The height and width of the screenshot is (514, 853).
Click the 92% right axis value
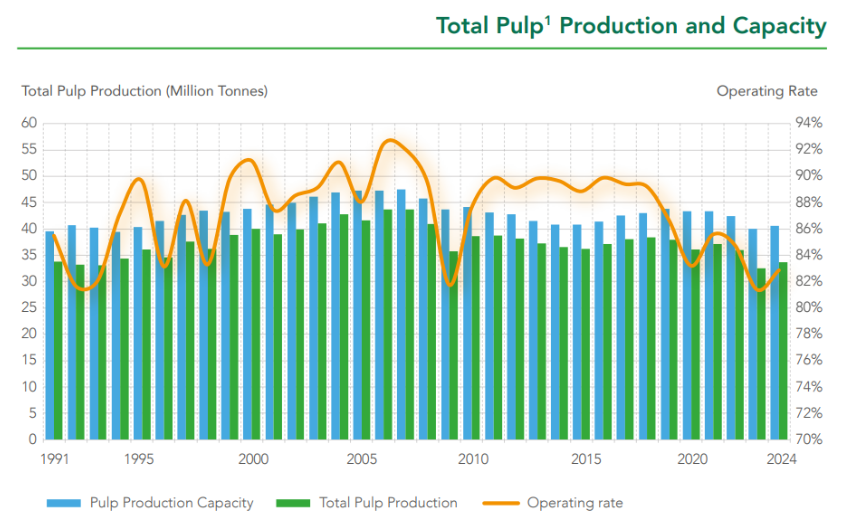[x=809, y=150]
